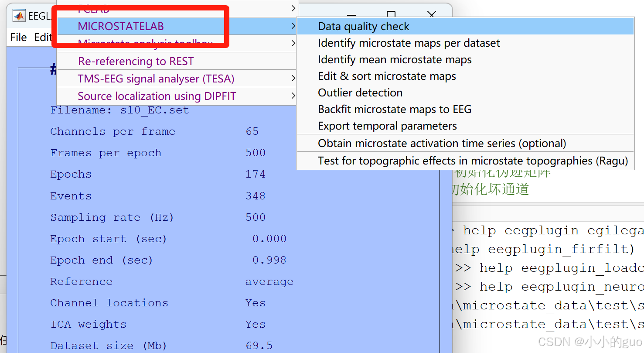Expand the Microstate analysis toolbox arrow

[293, 43]
